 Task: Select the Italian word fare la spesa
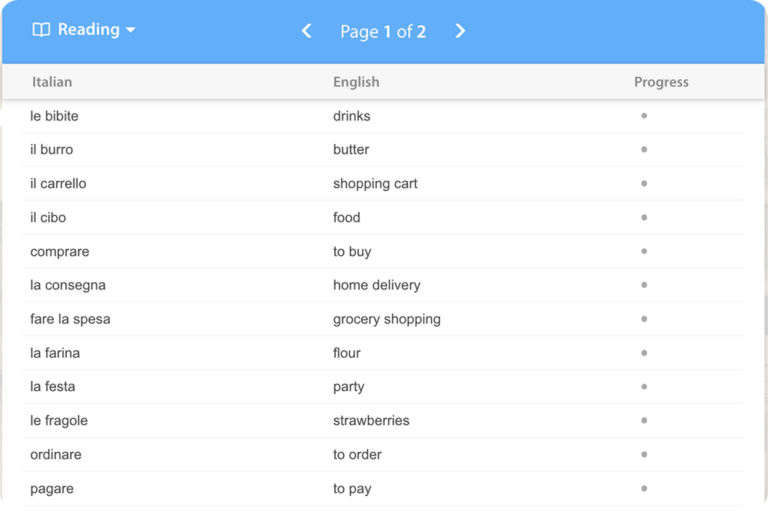[x=70, y=319]
